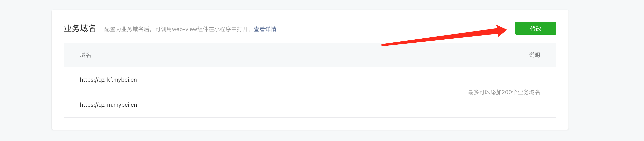Open the 查看详情 link
This screenshot has height=141, width=644.
(265, 29)
